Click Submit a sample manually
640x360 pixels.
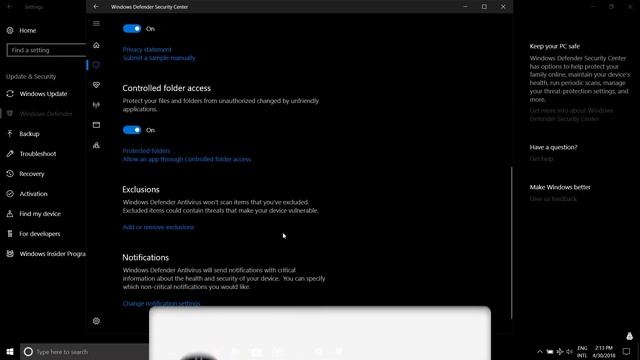point(159,58)
